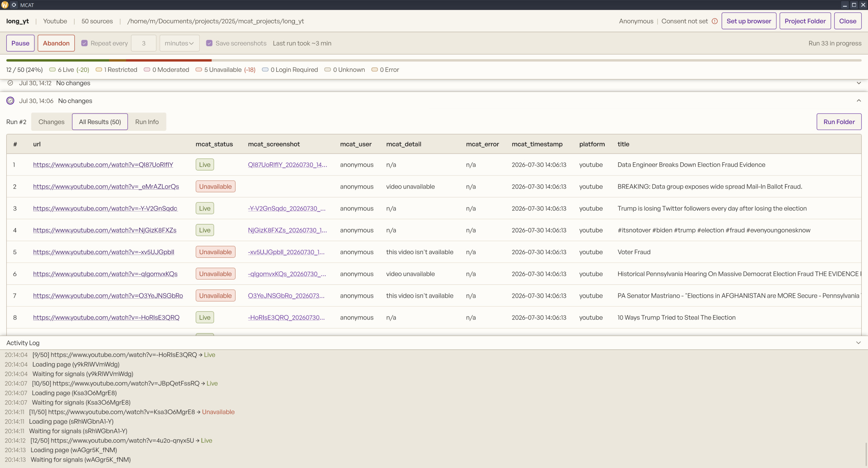Click log entry for Ksa3O6MgrE8 Unavailable

(132, 412)
